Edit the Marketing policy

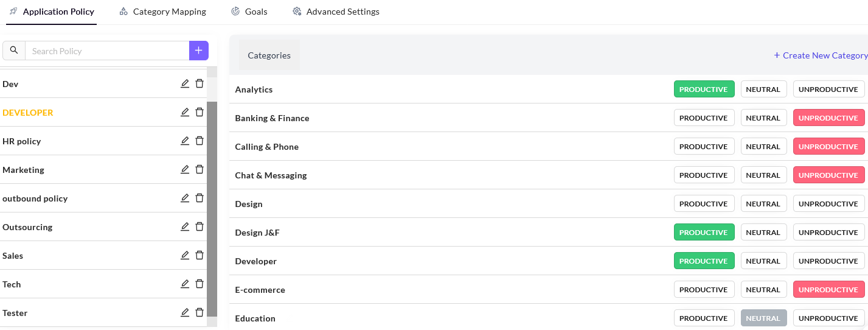tap(185, 169)
